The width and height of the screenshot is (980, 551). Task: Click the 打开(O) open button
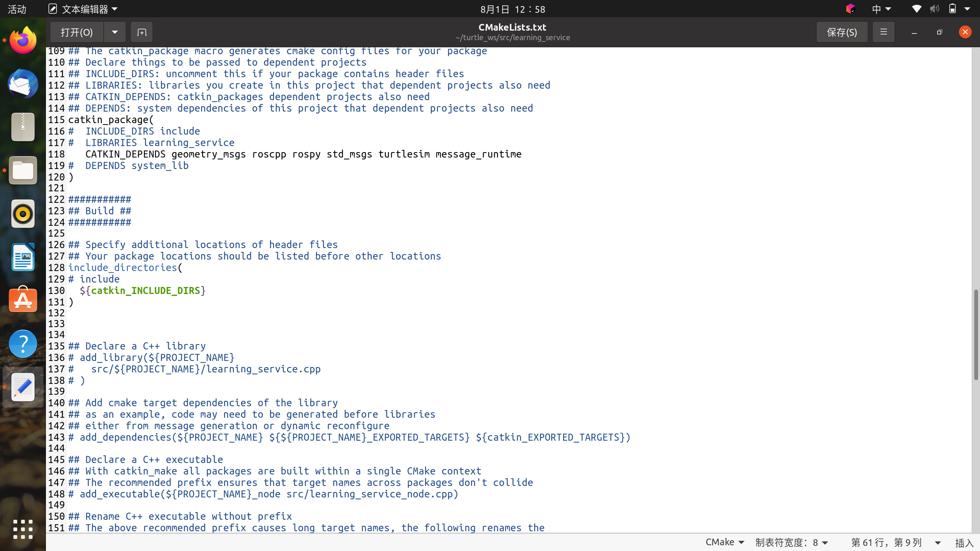[76, 32]
